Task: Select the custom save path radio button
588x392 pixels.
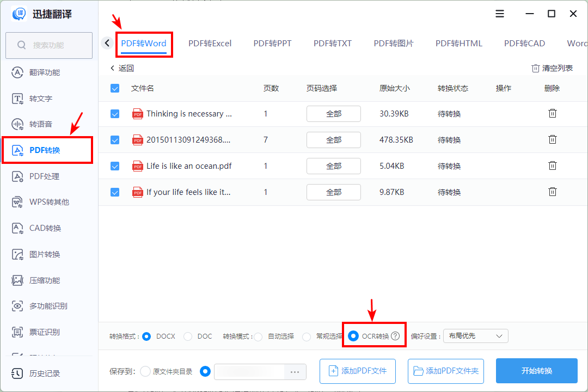Action: [x=205, y=371]
